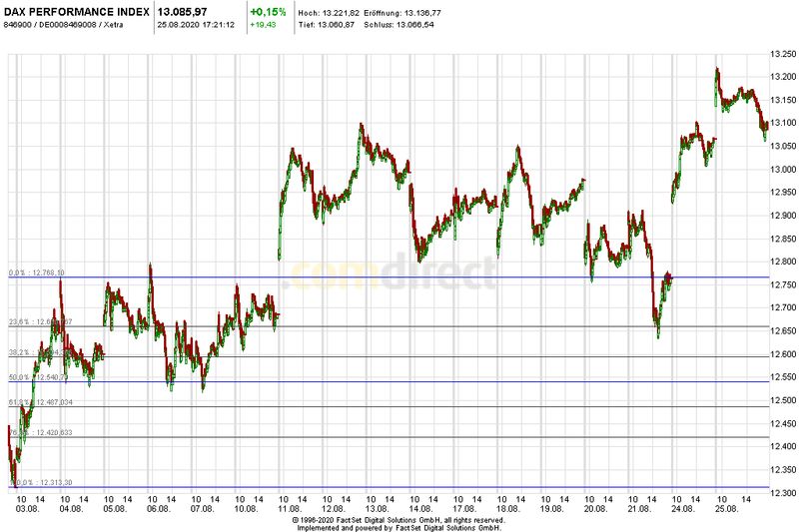Click the 12.800 price axis label

(783, 262)
